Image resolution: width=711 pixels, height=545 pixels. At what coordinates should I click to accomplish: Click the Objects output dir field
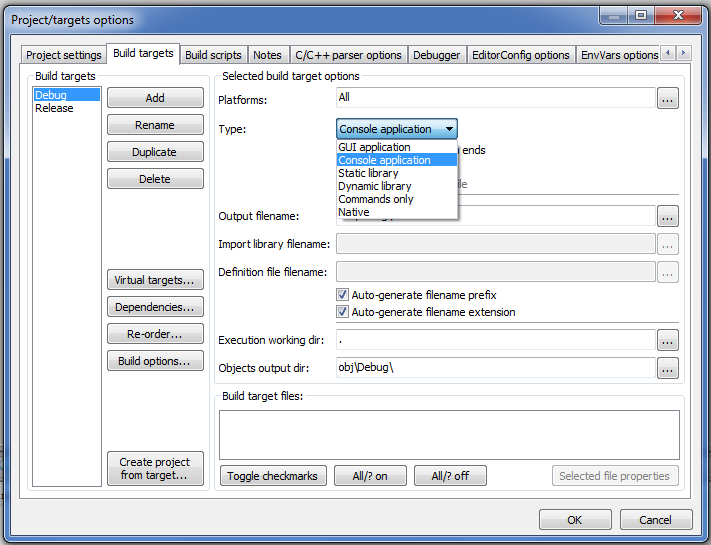pos(495,368)
